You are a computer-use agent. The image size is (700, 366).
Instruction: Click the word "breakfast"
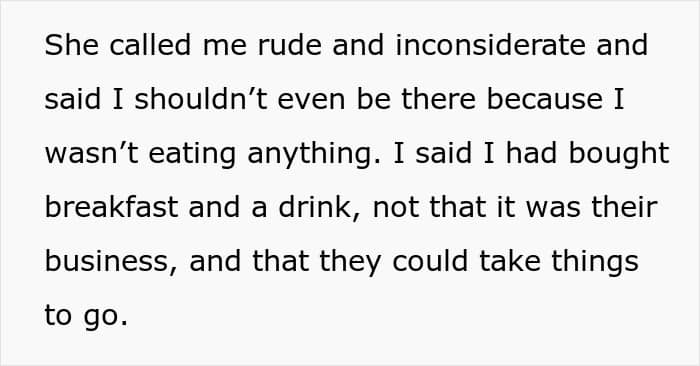(112, 208)
